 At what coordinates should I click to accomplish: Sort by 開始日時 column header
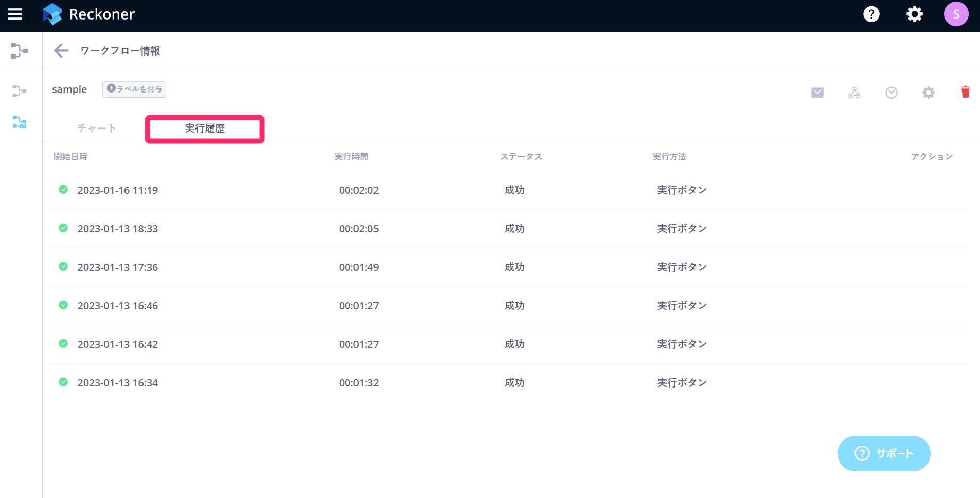coord(70,157)
